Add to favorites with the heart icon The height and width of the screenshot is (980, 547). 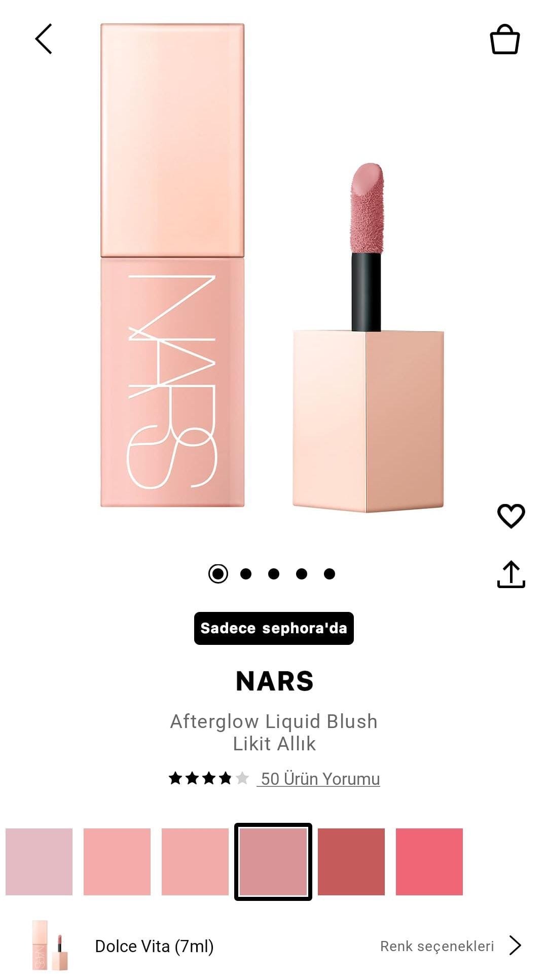pos(511,516)
